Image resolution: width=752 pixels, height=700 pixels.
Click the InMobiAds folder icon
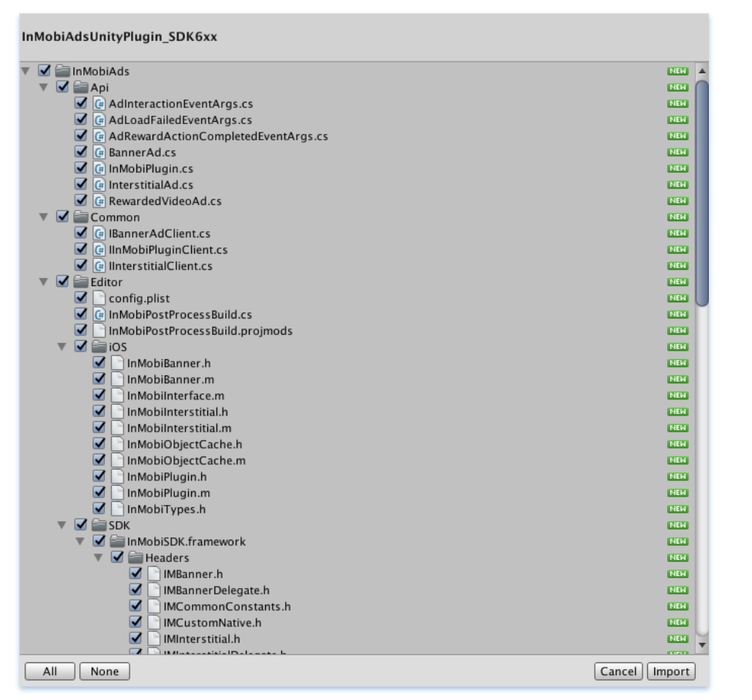coord(62,71)
